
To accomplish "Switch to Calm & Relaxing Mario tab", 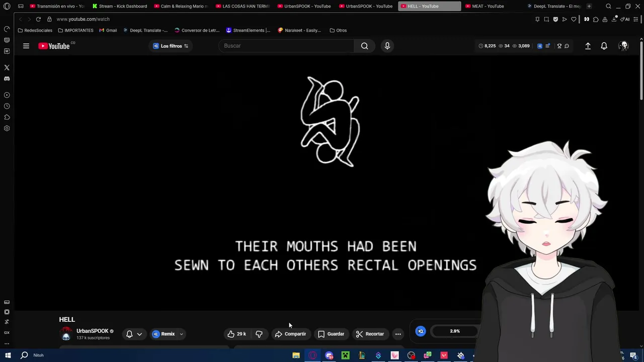I will coord(181,6).
